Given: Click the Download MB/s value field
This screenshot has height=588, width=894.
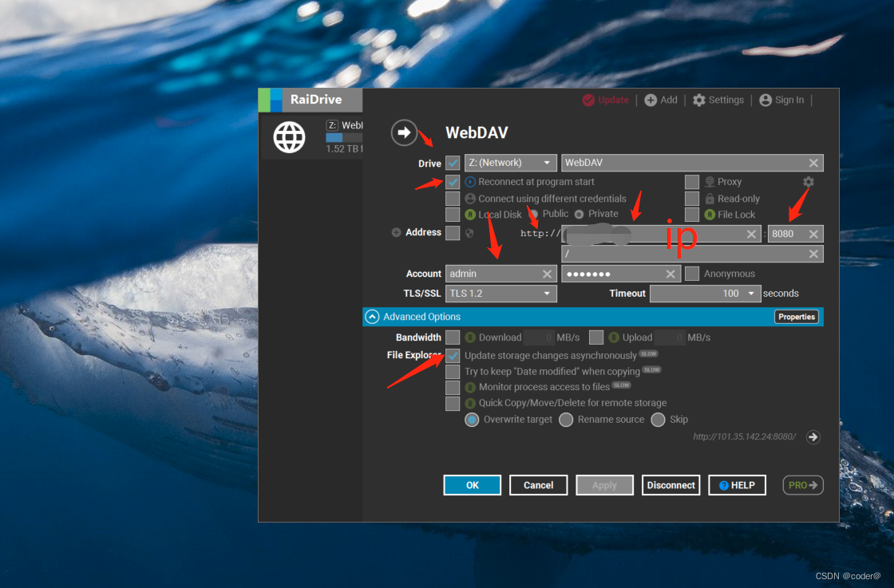Looking at the screenshot, I should coord(539,337).
